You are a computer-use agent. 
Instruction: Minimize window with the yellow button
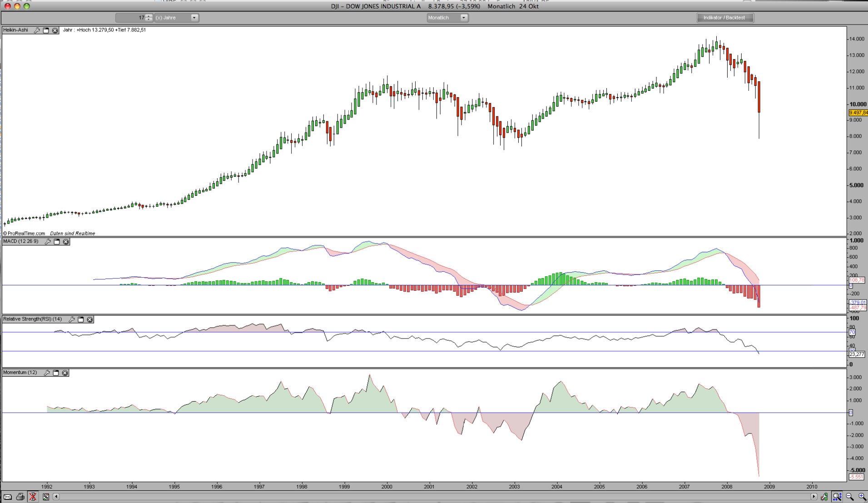[17, 6]
